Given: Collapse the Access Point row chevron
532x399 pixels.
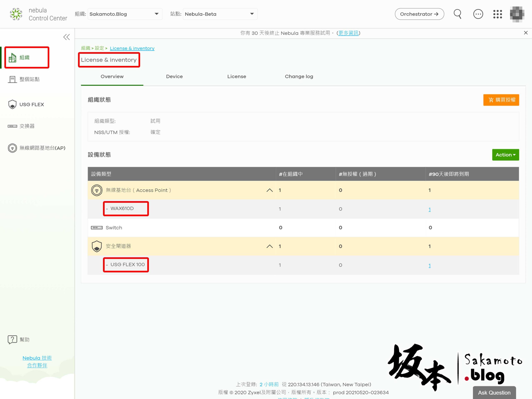Looking at the screenshot, I should click(x=270, y=190).
